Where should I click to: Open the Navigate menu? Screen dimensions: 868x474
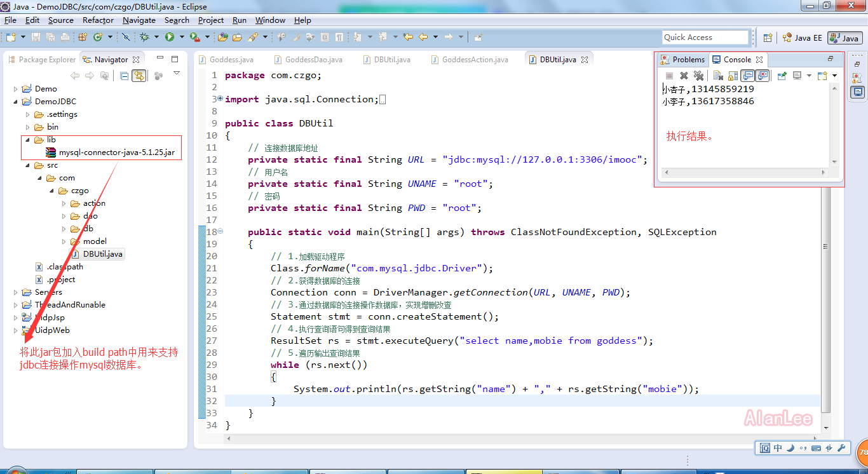click(139, 20)
